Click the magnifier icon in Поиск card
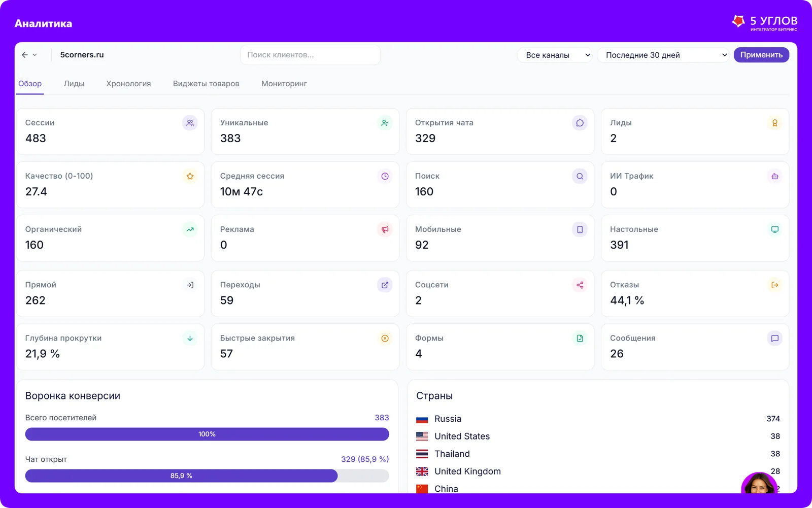This screenshot has width=812, height=508. pyautogui.click(x=580, y=176)
